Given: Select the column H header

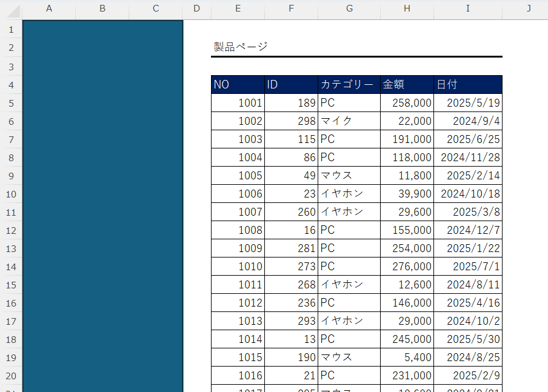Looking at the screenshot, I should coord(407,8).
